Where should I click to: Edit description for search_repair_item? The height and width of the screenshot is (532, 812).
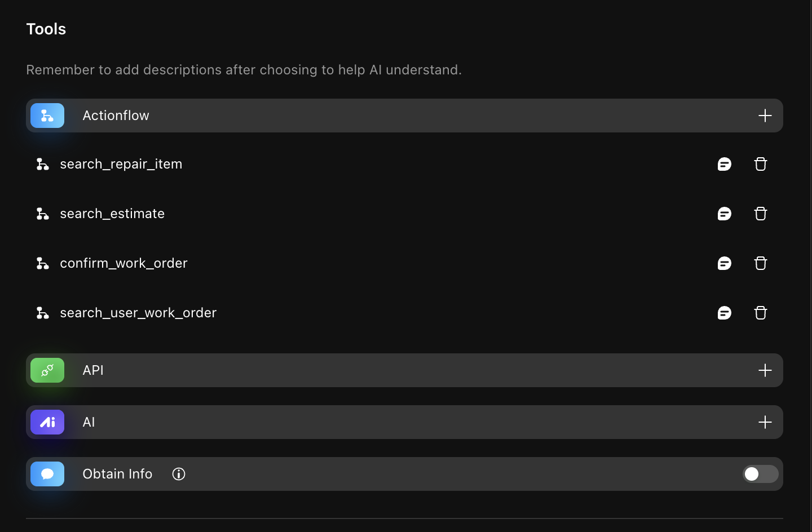[x=725, y=164]
